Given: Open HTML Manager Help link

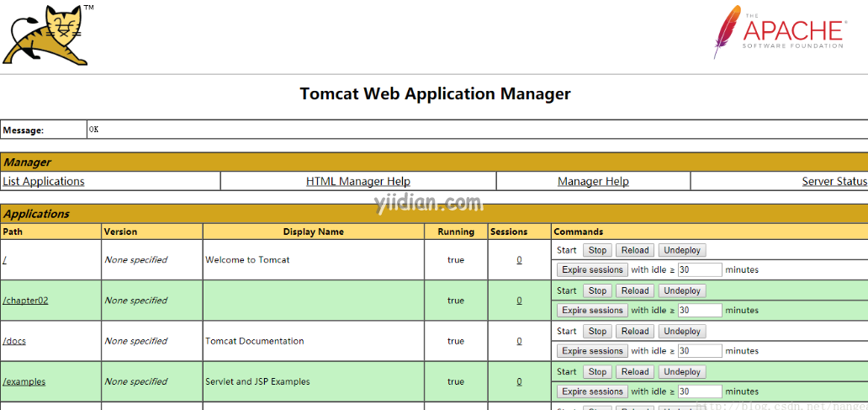Looking at the screenshot, I should point(358,181).
